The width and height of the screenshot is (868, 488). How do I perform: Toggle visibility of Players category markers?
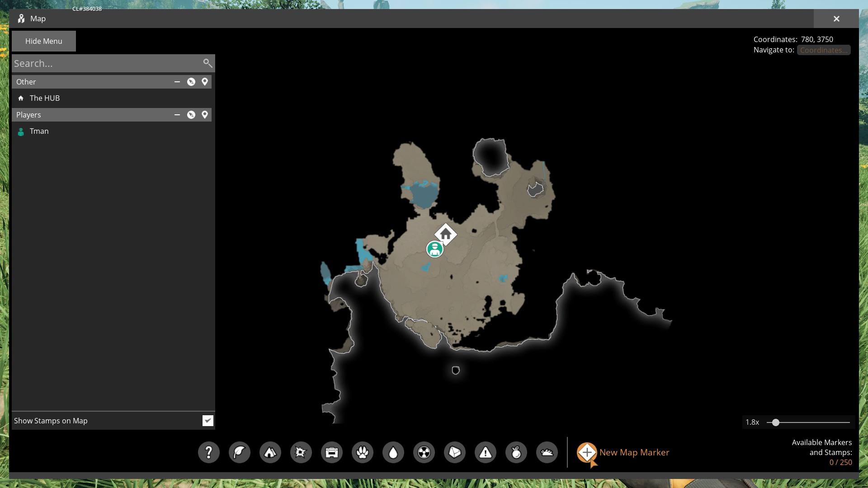(x=191, y=115)
